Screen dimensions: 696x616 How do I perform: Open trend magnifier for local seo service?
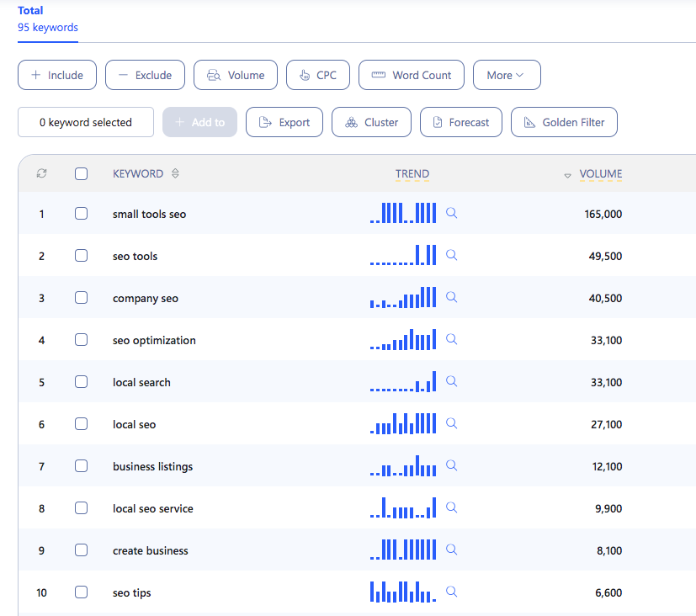coord(451,507)
